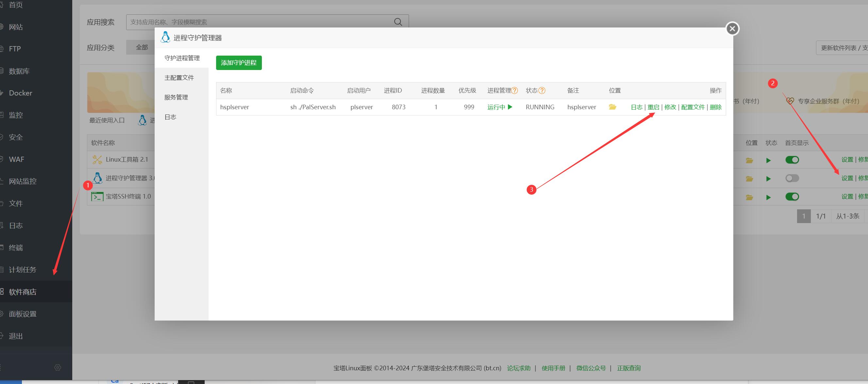Toggle 首页显示 for 进程守护管理器

click(x=792, y=178)
